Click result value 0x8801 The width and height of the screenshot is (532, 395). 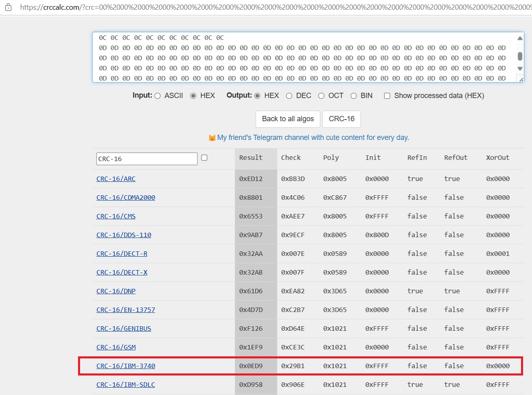[x=251, y=197]
